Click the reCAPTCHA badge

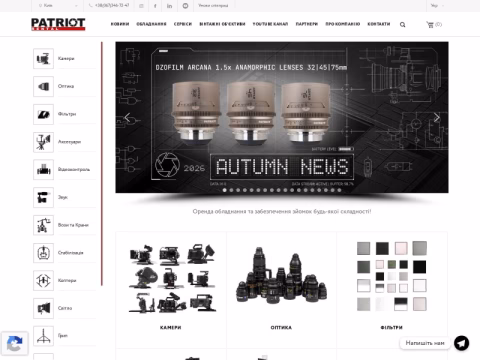pyautogui.click(x=14, y=344)
